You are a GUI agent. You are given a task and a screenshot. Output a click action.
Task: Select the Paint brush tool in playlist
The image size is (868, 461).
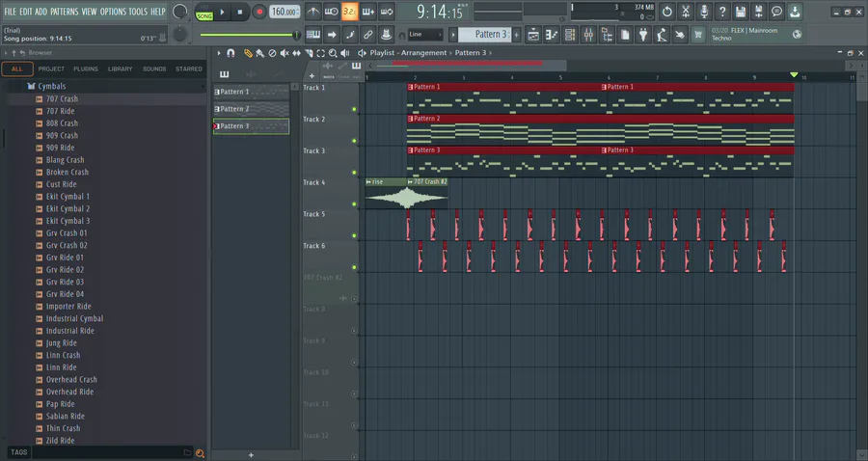[259, 53]
